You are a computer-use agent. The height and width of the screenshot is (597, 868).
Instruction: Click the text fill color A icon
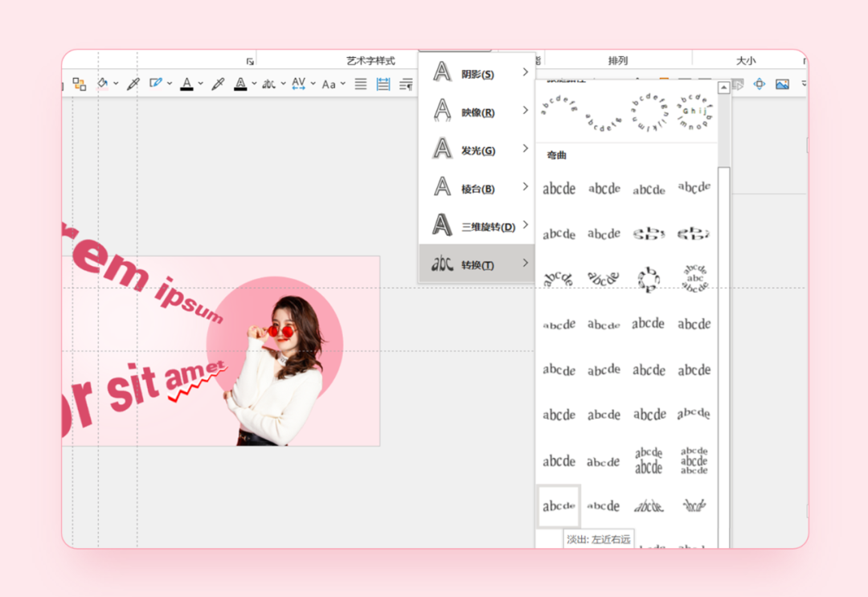coord(186,84)
